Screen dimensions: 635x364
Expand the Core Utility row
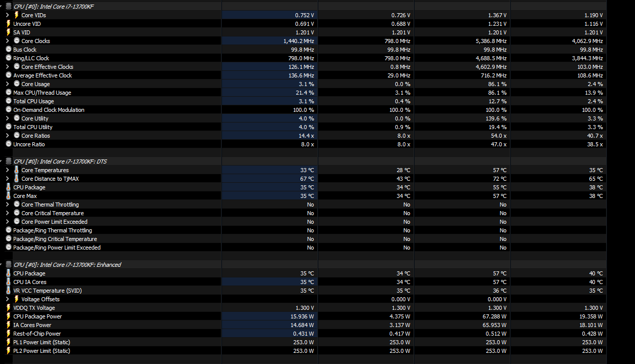(8, 118)
